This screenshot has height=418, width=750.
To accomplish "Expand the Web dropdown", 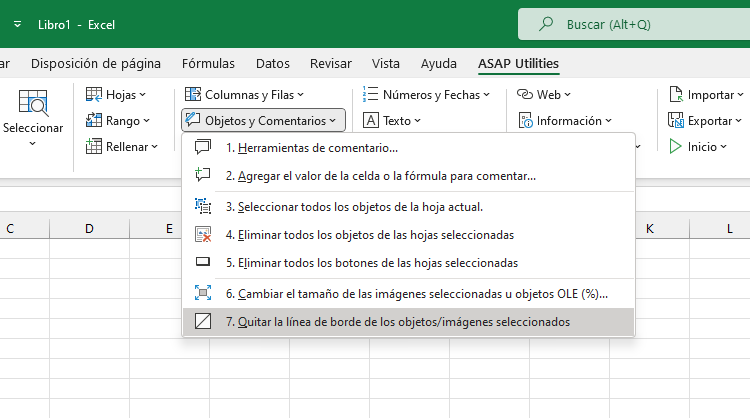I will click(567, 95).
